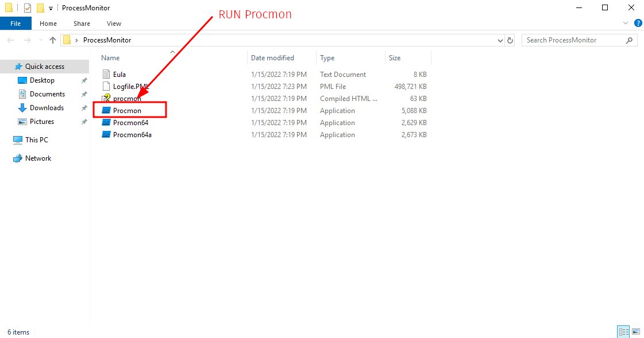Switch to the View ribbon tab
Viewport: 644px width, 338px height.
click(x=114, y=24)
